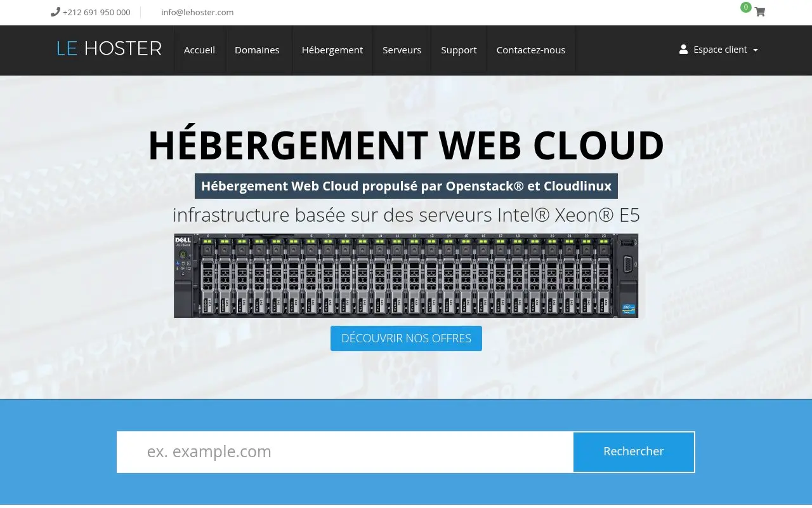
Task: Go to Contactez-nous page
Action: pos(531,50)
